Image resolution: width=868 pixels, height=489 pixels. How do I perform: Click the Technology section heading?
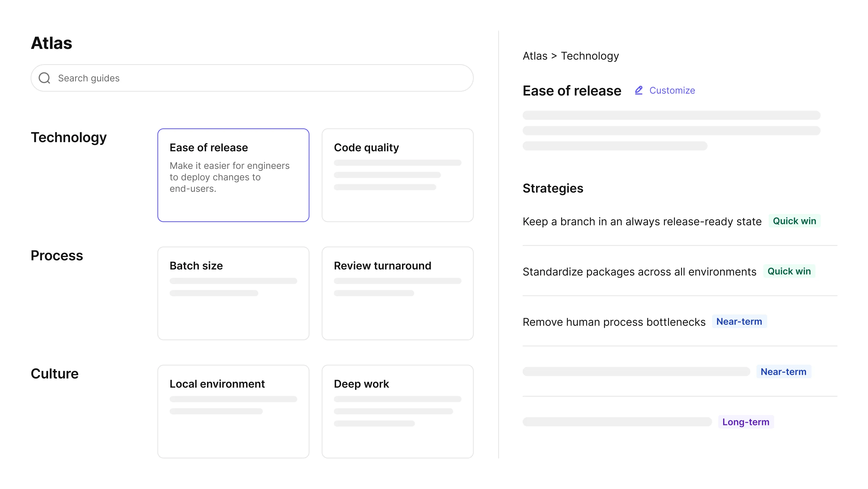coord(69,138)
